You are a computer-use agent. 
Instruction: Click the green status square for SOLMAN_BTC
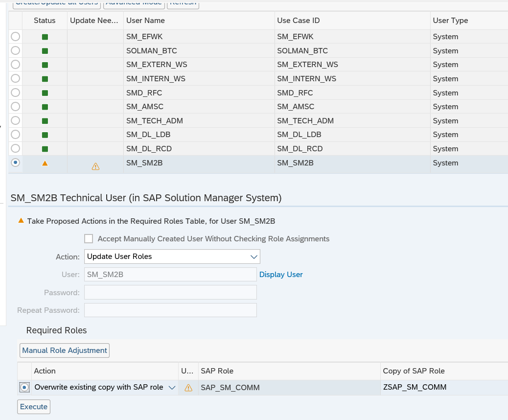(45, 51)
